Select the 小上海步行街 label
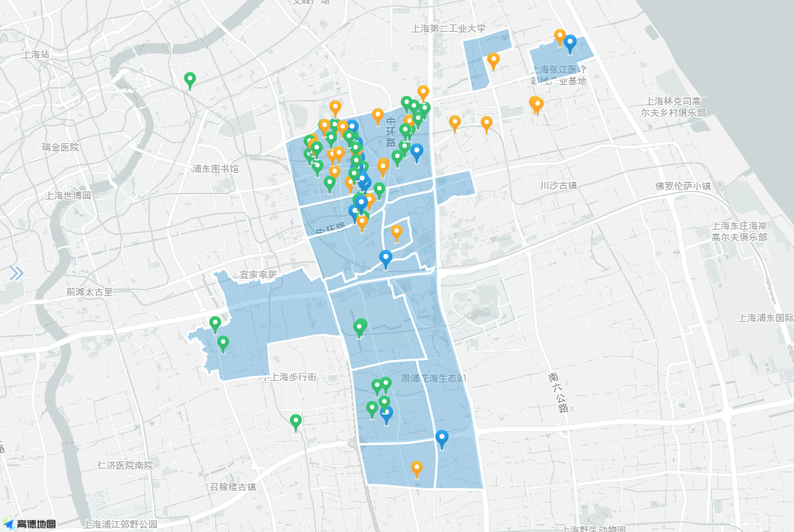The width and height of the screenshot is (794, 532). click(289, 377)
